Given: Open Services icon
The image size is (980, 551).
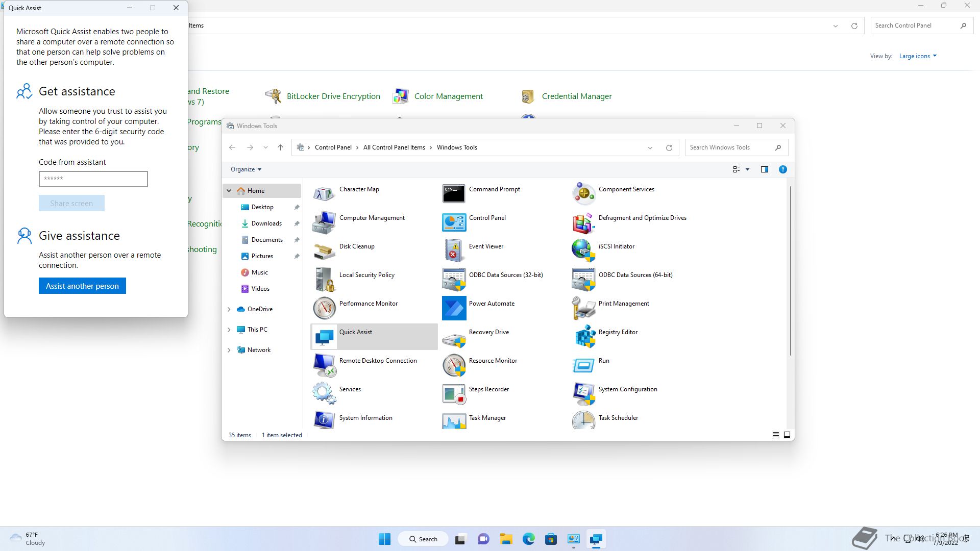Looking at the screenshot, I should coord(324,393).
